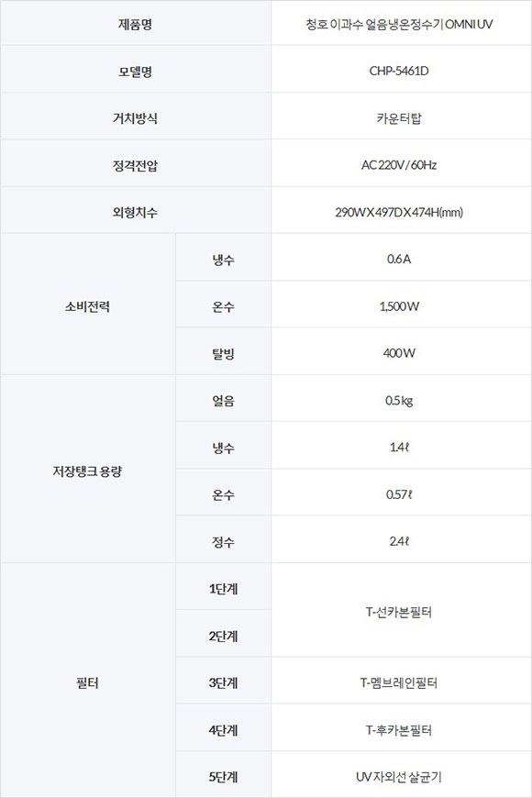Select the 2.4ℓ purified water value
The width and height of the screenshot is (532, 798).
399,541
